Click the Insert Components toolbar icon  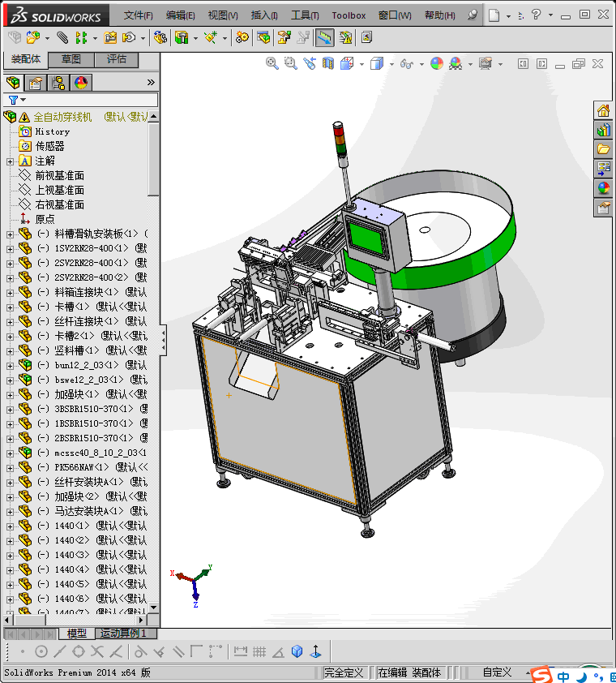pos(33,38)
